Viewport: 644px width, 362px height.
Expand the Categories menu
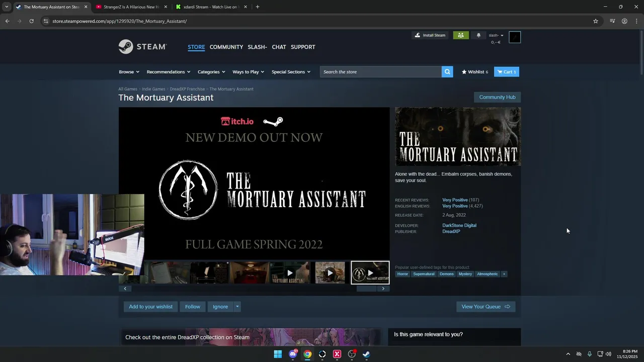[211, 72]
